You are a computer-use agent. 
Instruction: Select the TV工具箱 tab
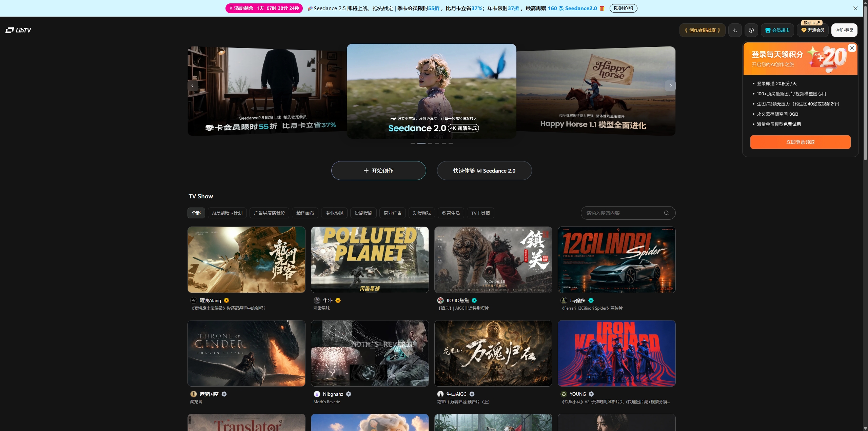click(480, 213)
